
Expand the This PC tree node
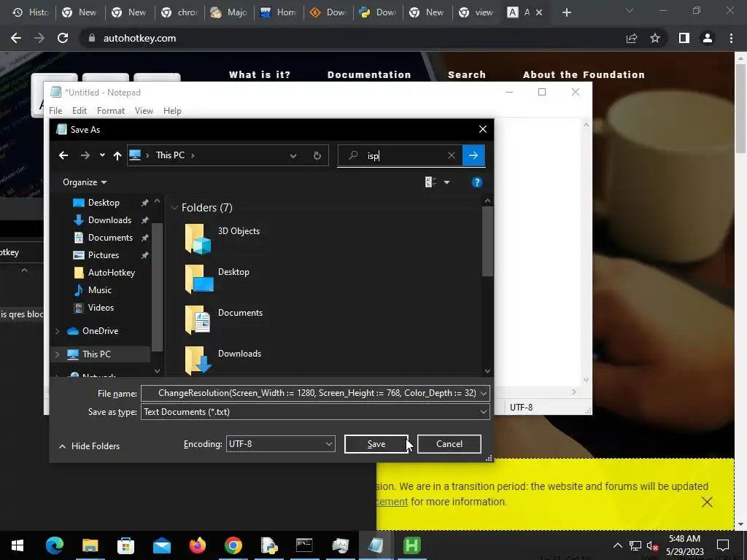(58, 354)
